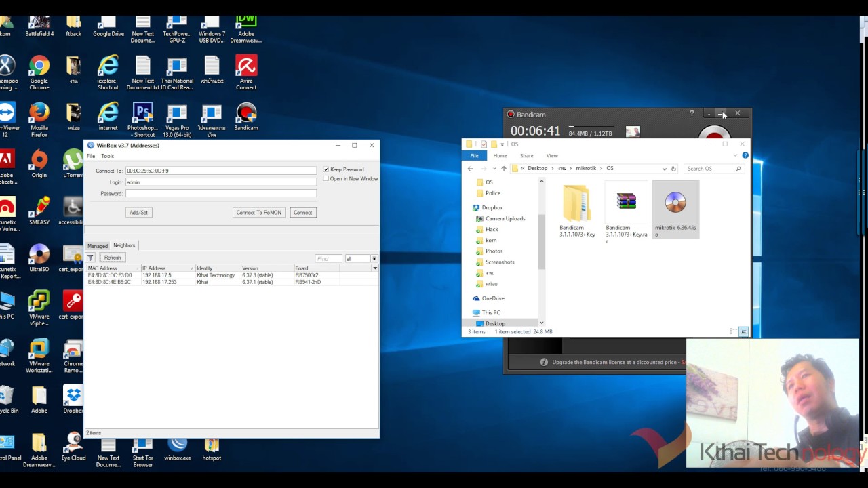The height and width of the screenshot is (488, 868).
Task: Click Connect To RoMON button
Action: 258,212
